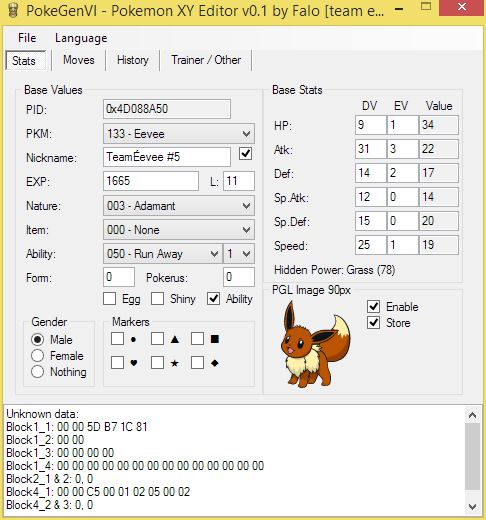Toggle the nickname checkbox beside TeamEevee #5

click(x=245, y=154)
